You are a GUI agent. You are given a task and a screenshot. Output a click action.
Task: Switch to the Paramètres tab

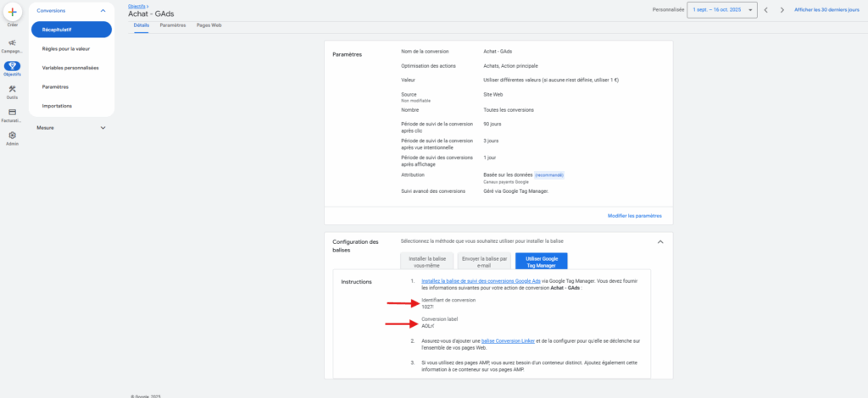coord(173,25)
